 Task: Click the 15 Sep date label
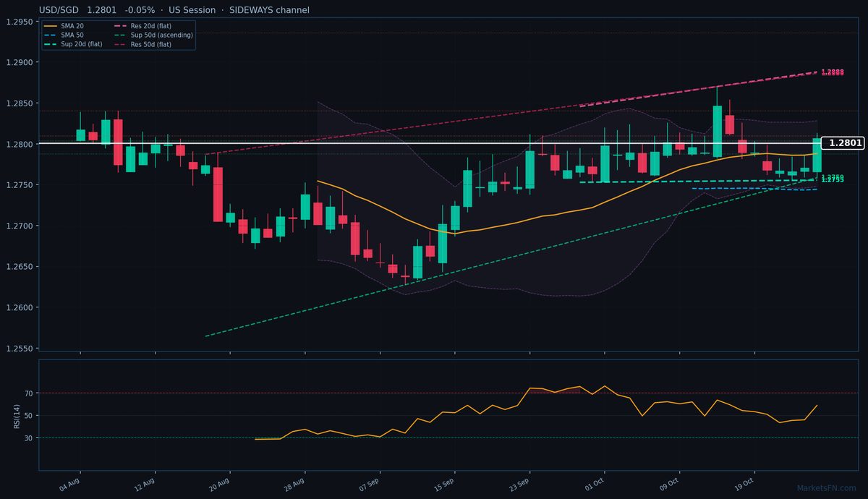point(444,484)
